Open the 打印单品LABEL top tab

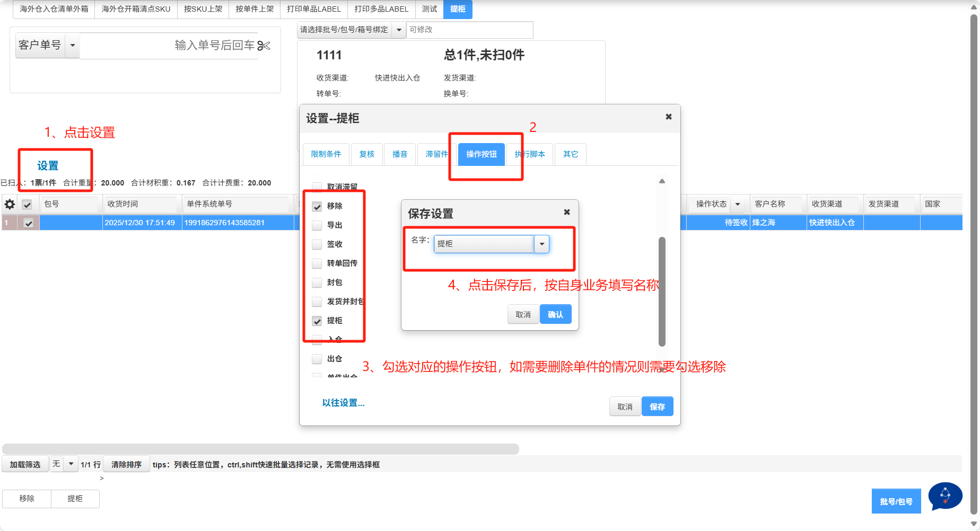point(313,9)
